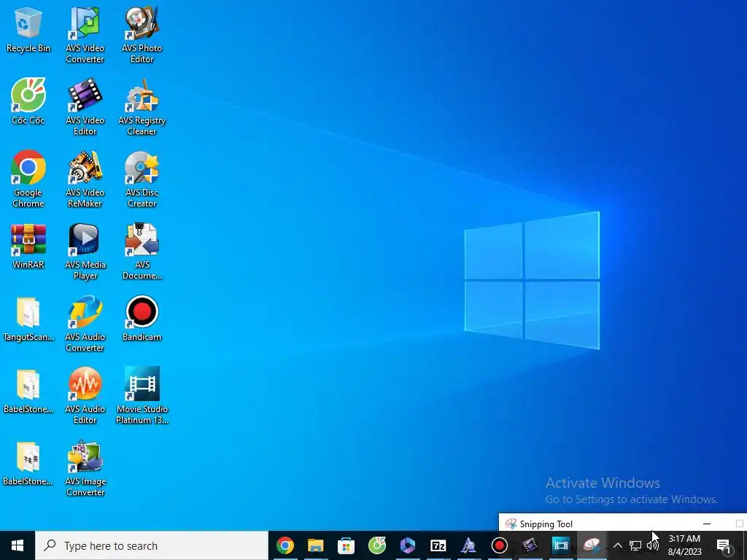
Task: Open Microsoft Store from the taskbar
Action: tap(346, 545)
